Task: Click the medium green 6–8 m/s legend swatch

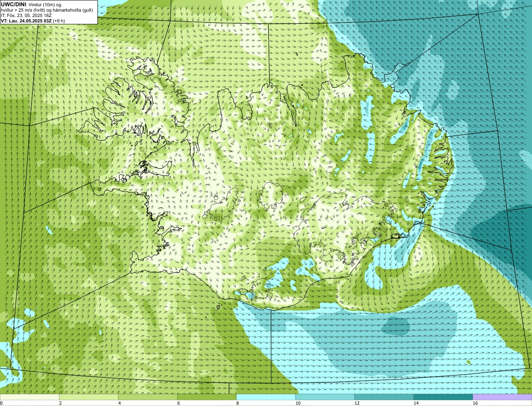Action: (x=207, y=397)
